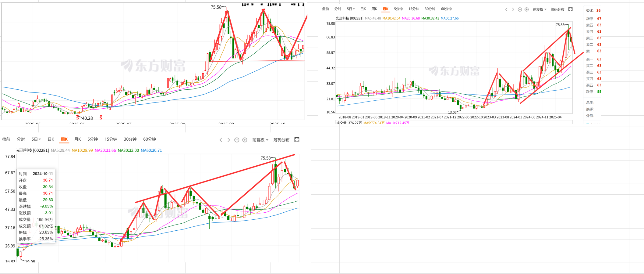The width and height of the screenshot is (644, 274).
Task: Click 2024-10-11 date in weekly tooltip
Action: (43, 174)
